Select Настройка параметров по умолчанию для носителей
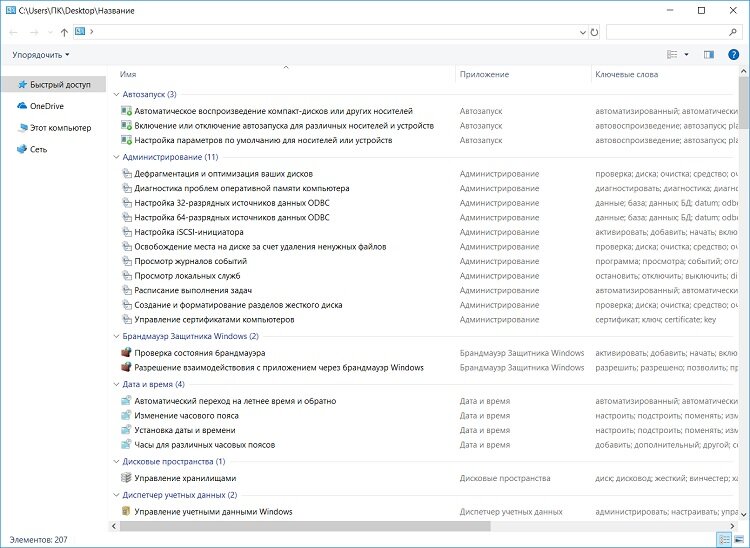Viewport: 750px width, 548px height. (x=263, y=140)
